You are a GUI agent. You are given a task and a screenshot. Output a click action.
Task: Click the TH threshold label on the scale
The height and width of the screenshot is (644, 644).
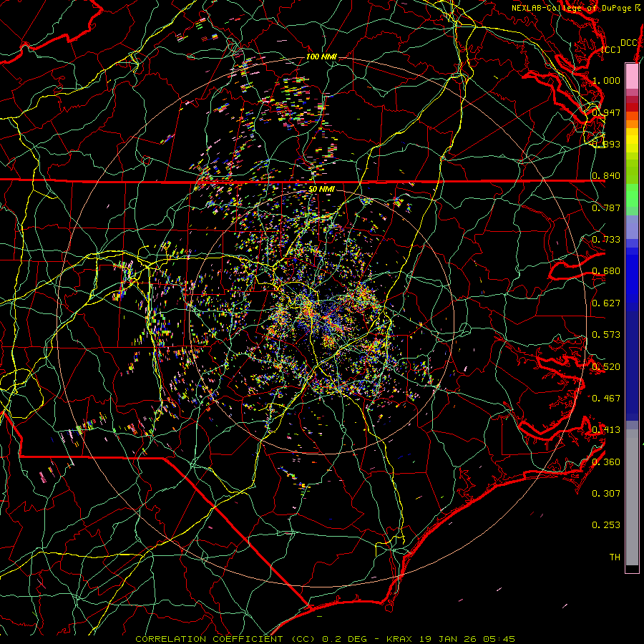tap(615, 557)
